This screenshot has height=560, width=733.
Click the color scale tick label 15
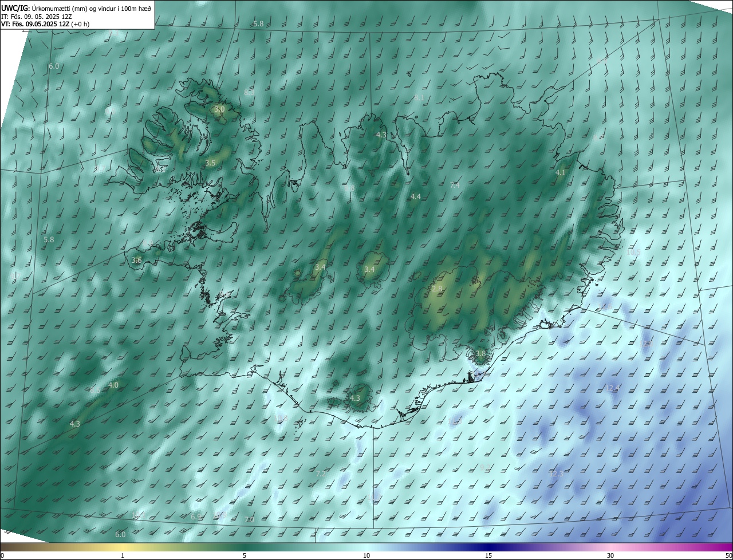pos(488,555)
